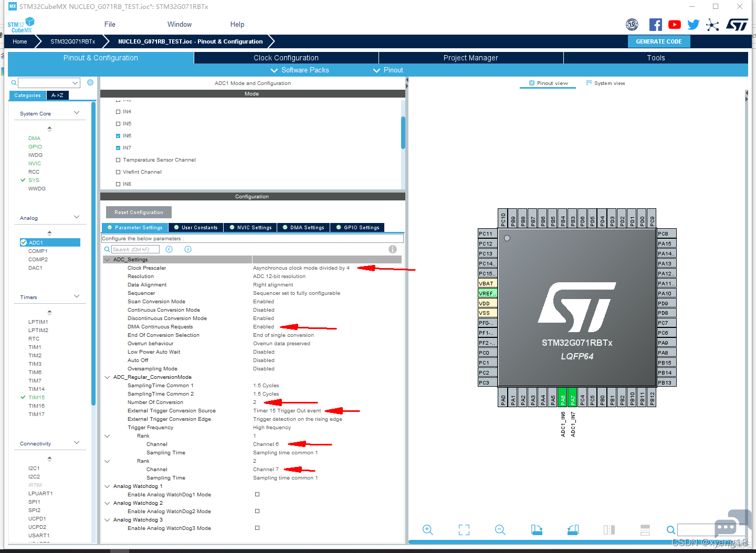Zoom out of the chip pinout

click(x=500, y=530)
